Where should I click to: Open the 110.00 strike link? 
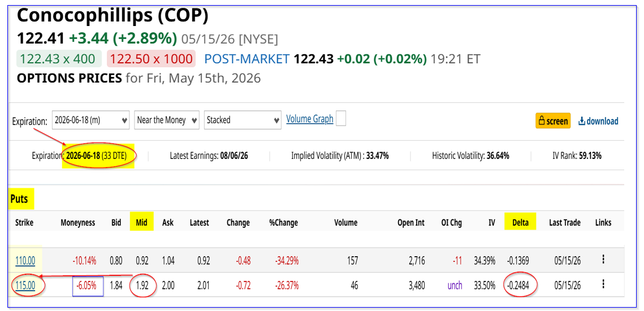(x=25, y=260)
